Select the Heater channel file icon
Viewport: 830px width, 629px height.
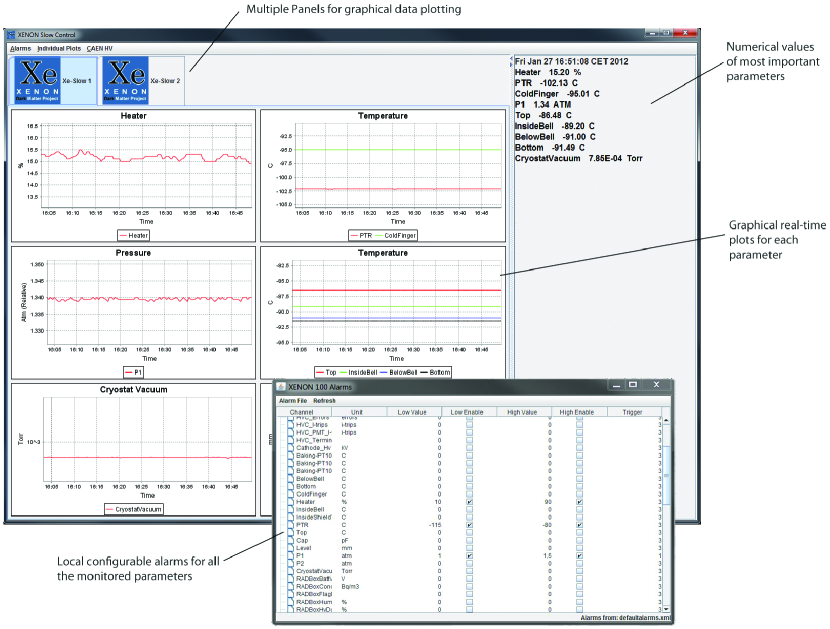click(x=288, y=502)
